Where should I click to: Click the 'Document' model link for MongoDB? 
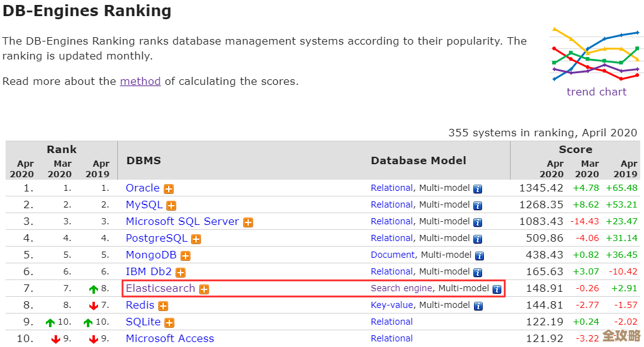(x=392, y=255)
